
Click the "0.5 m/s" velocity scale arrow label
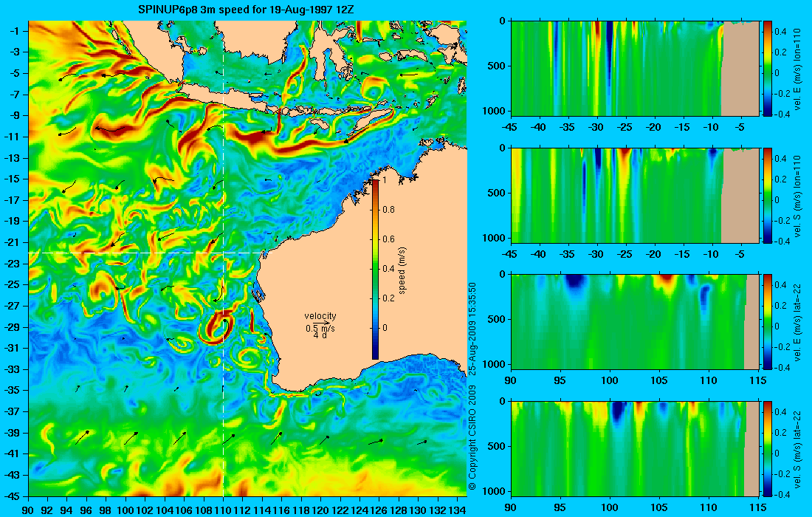(x=320, y=328)
